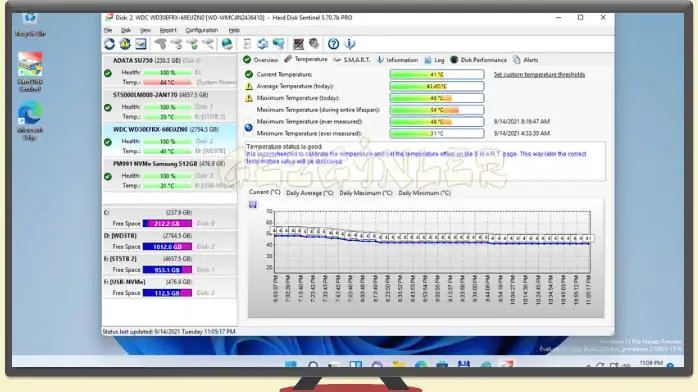Open the Help menu
The width and height of the screenshot is (698, 392).
tap(234, 30)
